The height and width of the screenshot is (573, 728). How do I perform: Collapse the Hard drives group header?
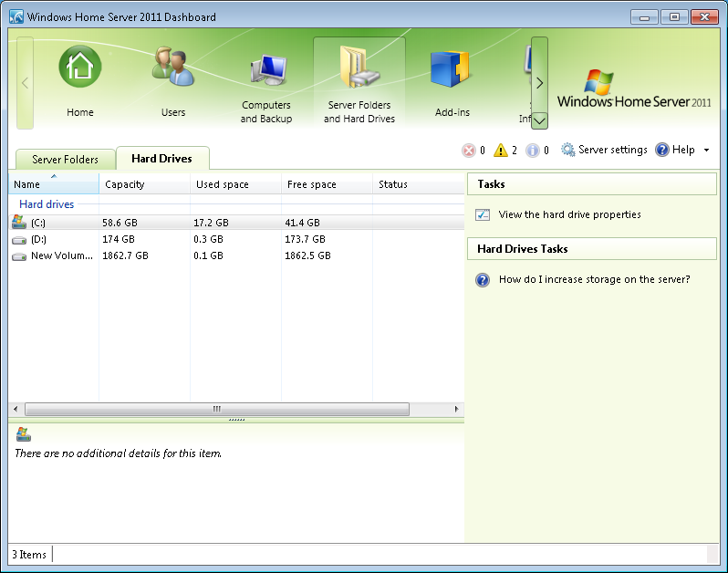pos(47,204)
